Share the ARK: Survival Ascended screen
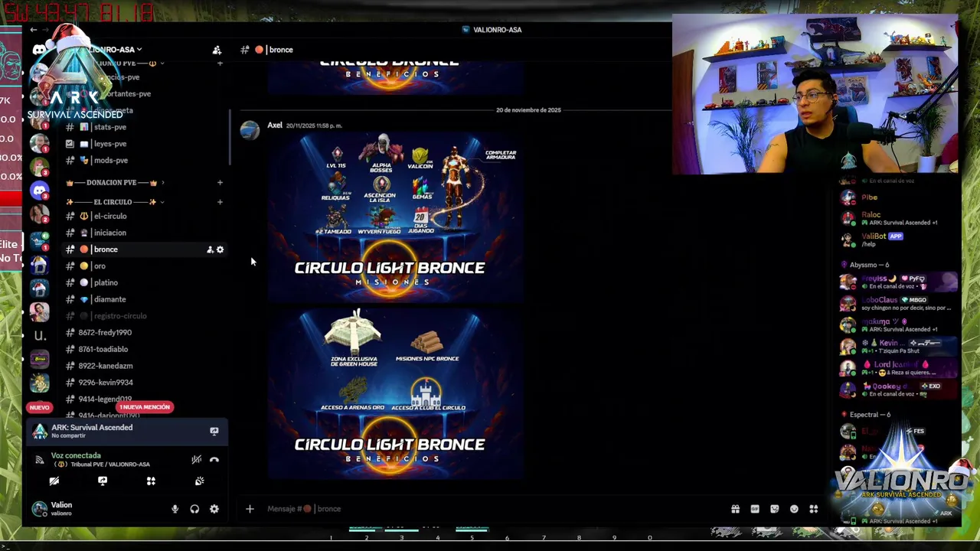Viewport: 980px width, 551px height. (214, 432)
